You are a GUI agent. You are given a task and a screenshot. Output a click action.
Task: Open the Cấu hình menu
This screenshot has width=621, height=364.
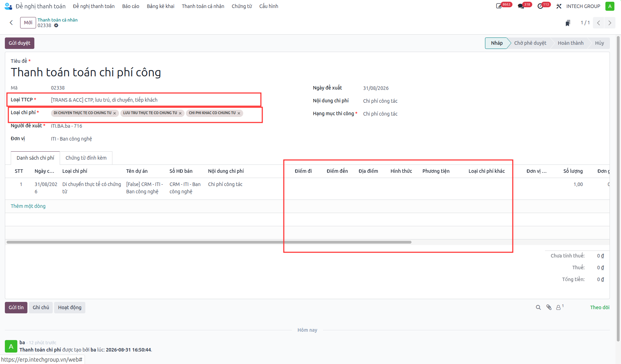click(x=269, y=6)
